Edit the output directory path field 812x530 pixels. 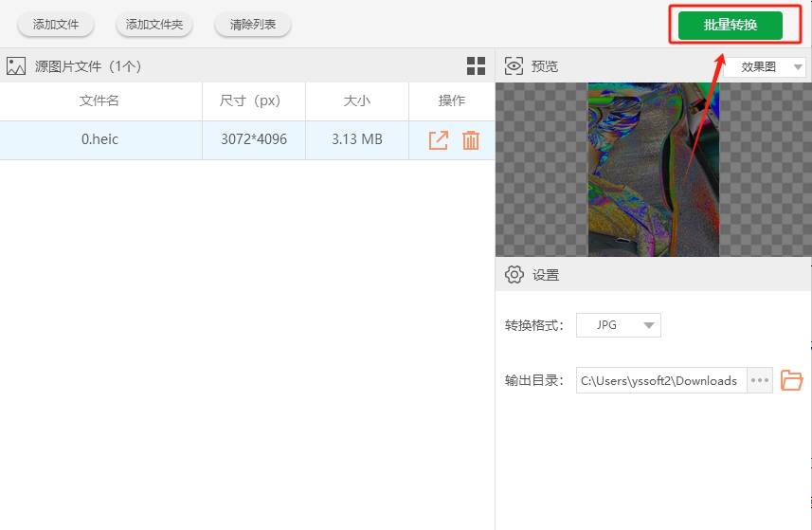pos(661,380)
